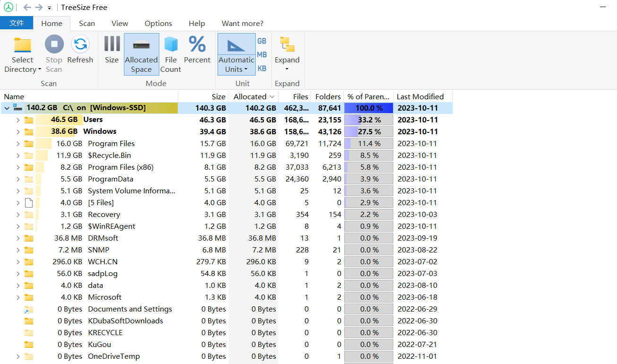Viewport: 617px width, 364px height.
Task: Expand the ProgramData folder
Action: (18, 179)
